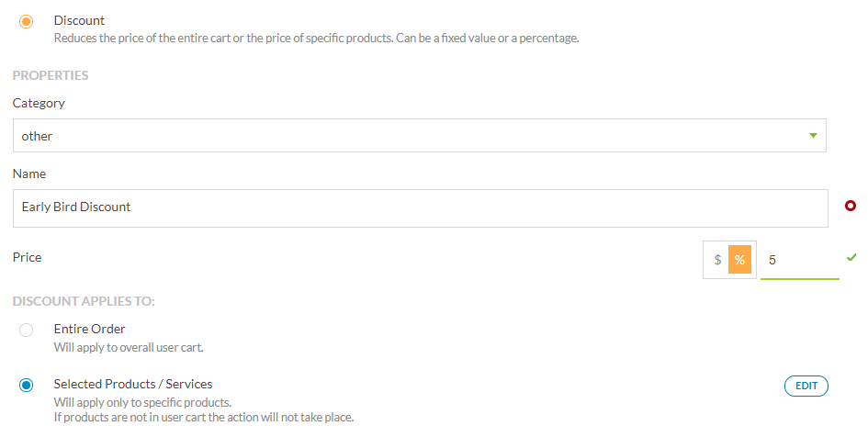Click the green Category dropdown arrow

813,136
